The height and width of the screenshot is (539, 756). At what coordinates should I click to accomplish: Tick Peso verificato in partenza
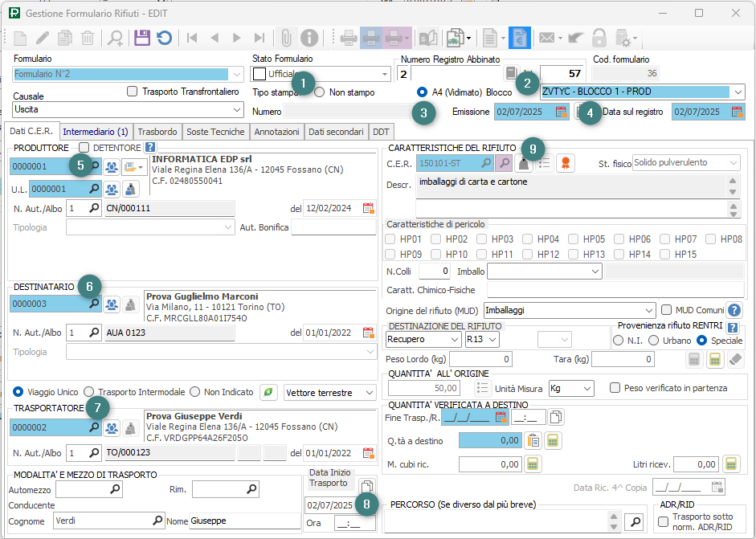point(615,388)
